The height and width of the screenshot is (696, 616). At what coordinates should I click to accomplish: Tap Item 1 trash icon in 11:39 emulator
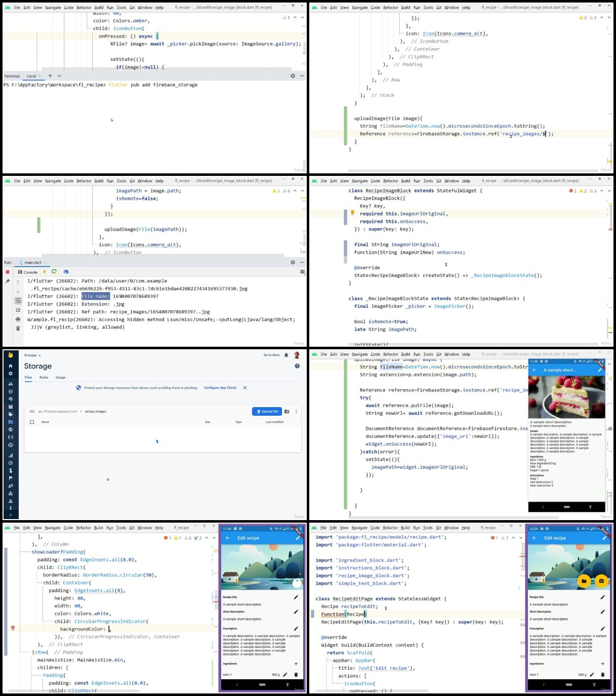296,675
